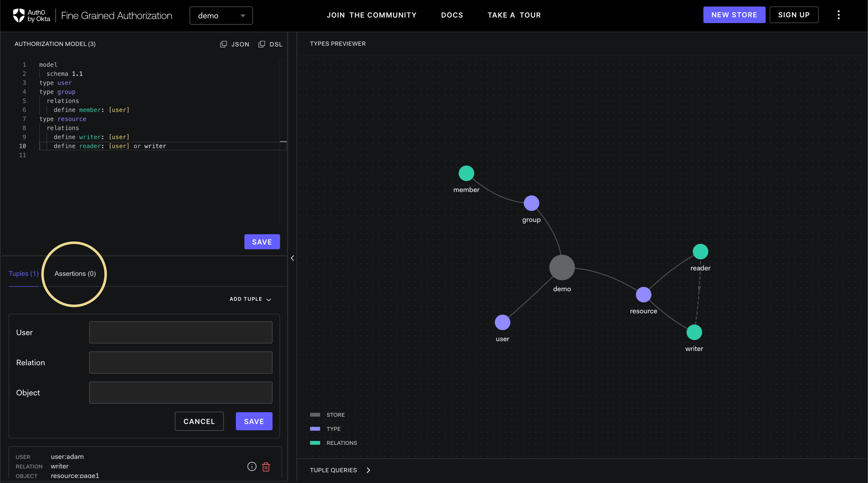Select the reader relation node

pyautogui.click(x=700, y=252)
